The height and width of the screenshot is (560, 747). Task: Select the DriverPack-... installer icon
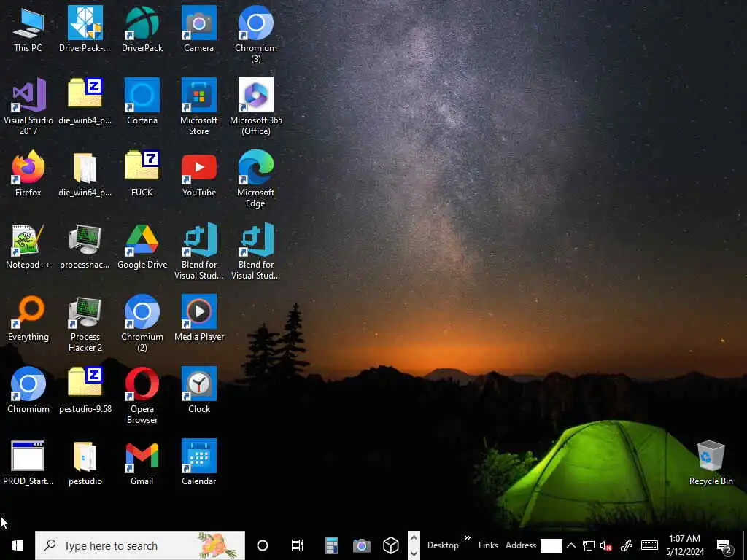pos(85,29)
